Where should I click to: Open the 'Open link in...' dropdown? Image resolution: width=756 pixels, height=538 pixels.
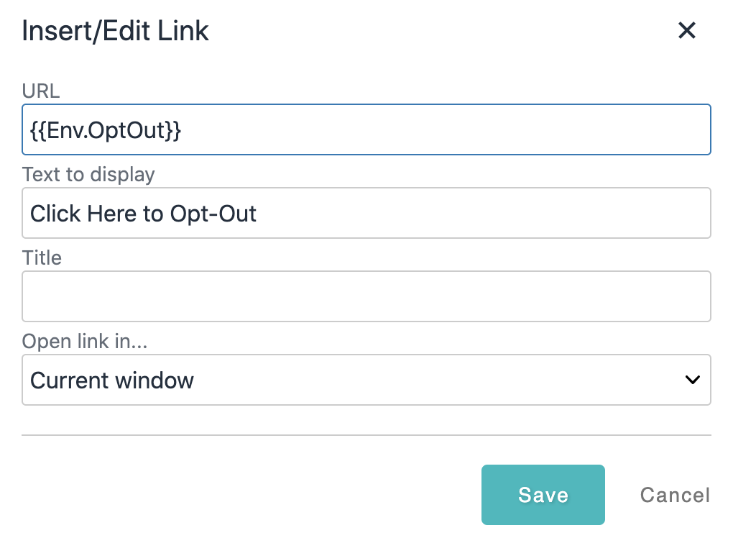click(x=366, y=380)
